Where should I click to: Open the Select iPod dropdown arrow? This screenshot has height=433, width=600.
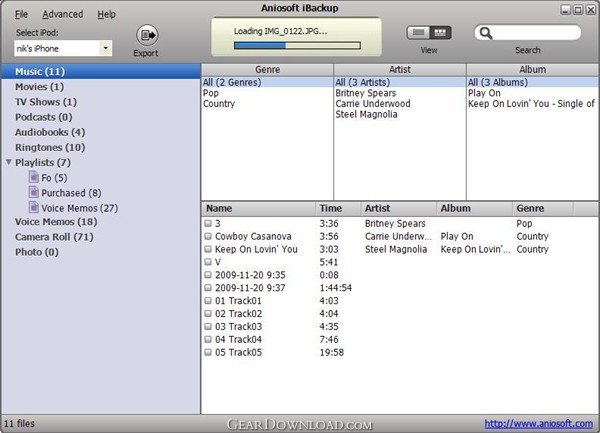[x=105, y=48]
